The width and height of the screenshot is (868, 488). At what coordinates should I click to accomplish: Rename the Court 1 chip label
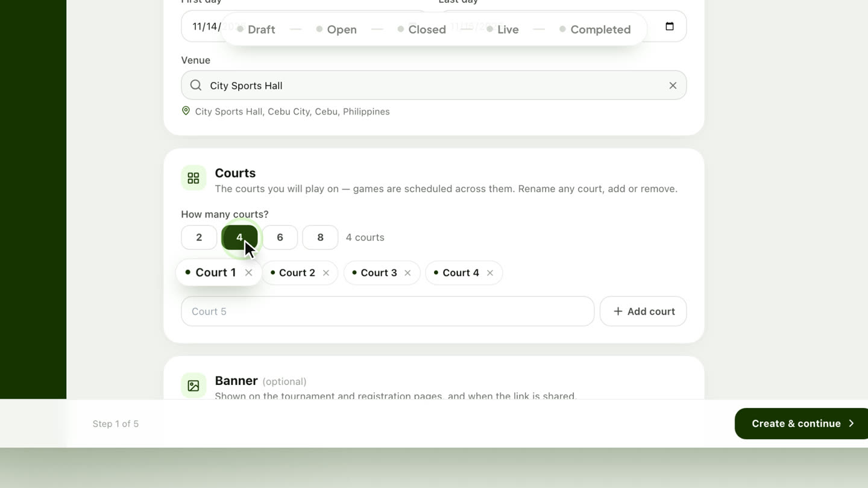216,272
